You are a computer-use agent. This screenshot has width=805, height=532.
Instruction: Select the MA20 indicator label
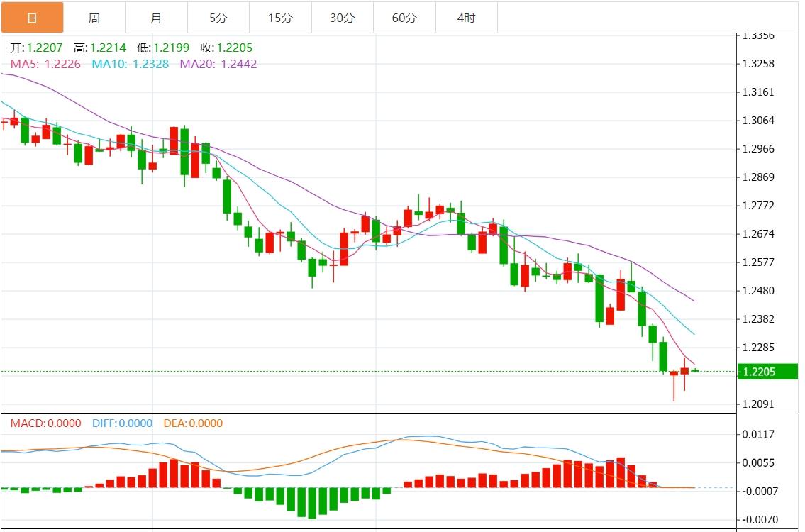(218, 64)
